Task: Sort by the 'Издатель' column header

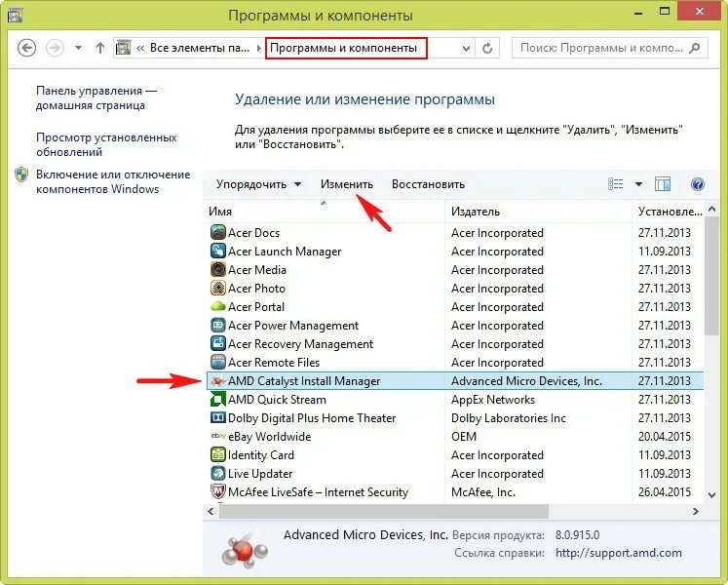Action: (538, 212)
